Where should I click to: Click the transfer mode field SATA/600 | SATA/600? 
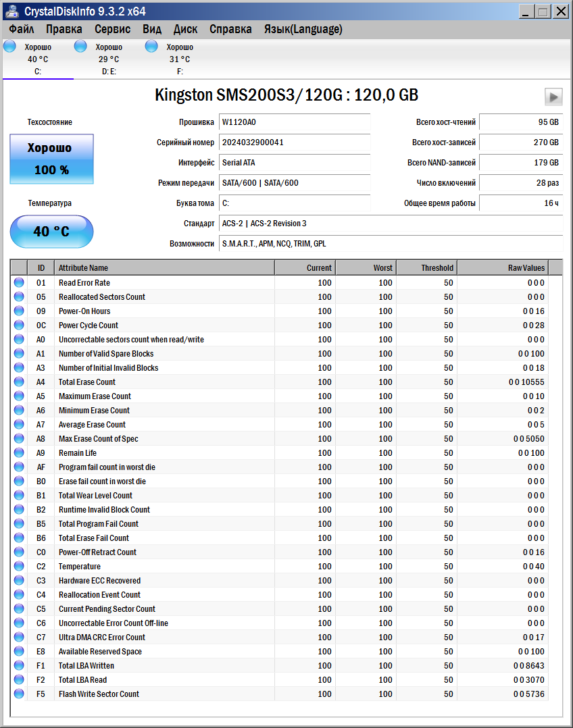295,183
